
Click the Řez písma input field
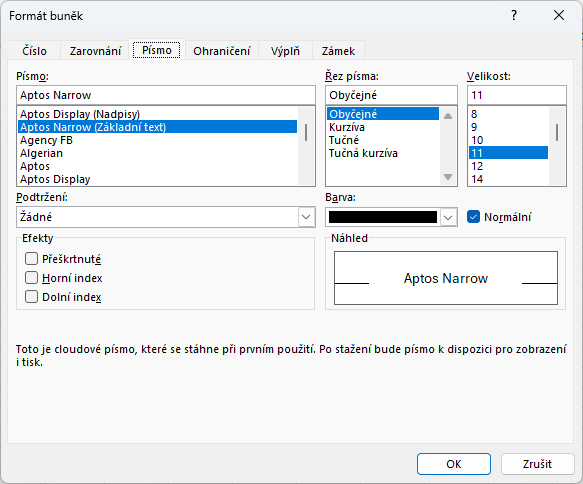coord(391,95)
